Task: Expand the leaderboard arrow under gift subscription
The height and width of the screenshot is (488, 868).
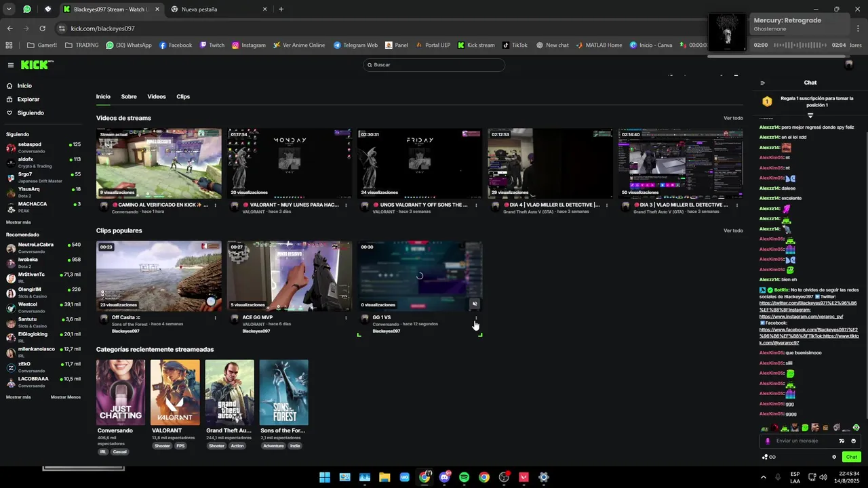Action: (x=810, y=115)
